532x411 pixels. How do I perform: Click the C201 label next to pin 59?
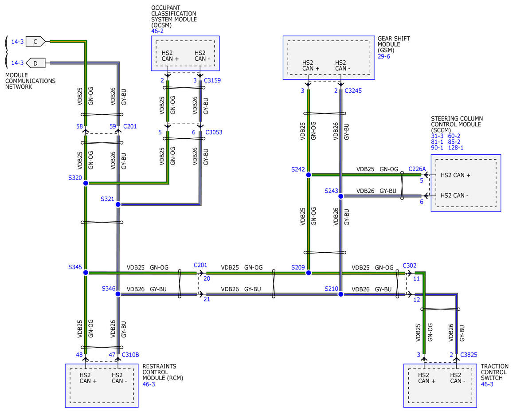(130, 126)
